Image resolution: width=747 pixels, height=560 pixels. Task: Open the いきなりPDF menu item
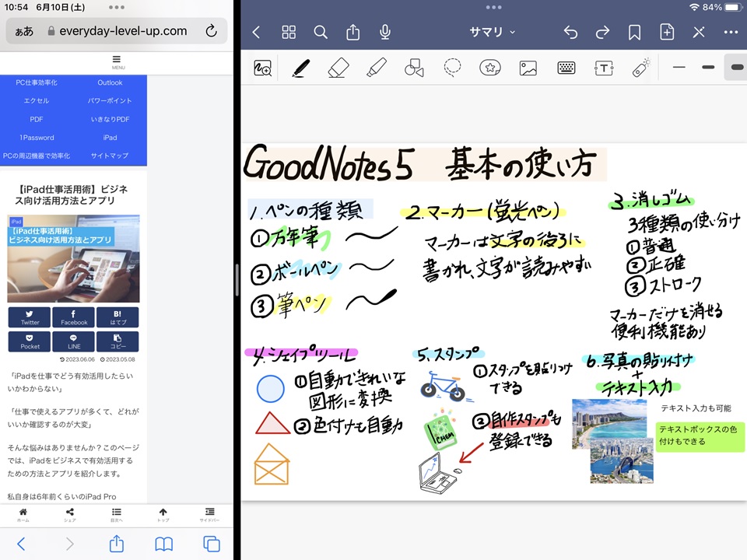[110, 119]
